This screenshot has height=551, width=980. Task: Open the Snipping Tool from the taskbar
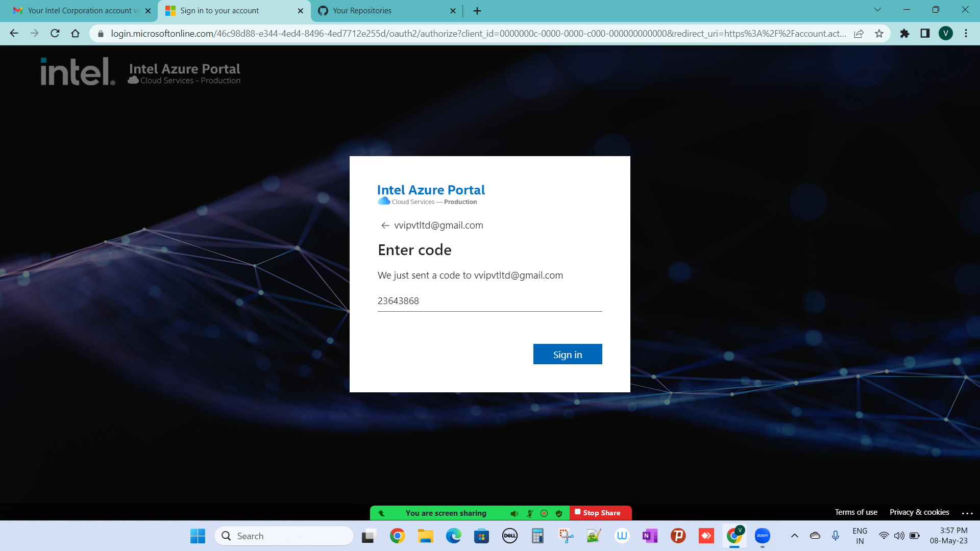(x=565, y=536)
